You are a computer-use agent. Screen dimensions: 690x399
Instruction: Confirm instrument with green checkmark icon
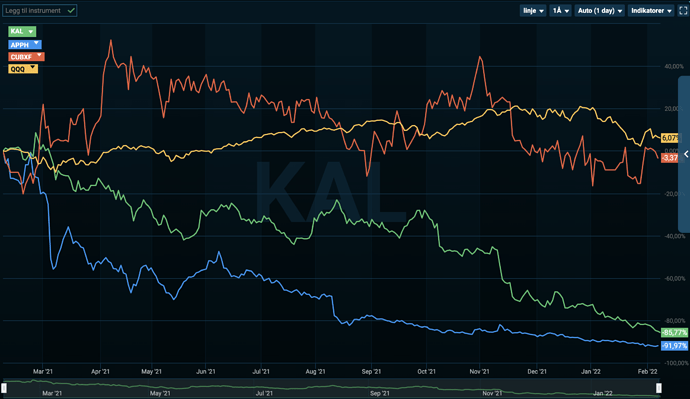[71, 11]
